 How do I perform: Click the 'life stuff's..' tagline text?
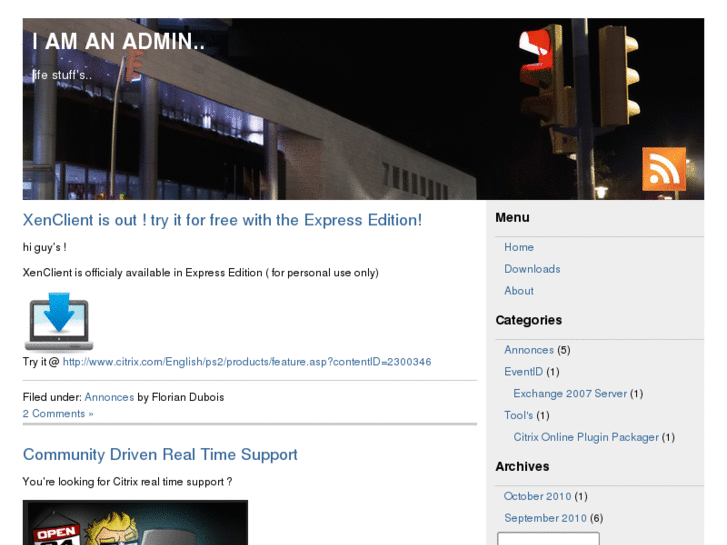point(62,75)
